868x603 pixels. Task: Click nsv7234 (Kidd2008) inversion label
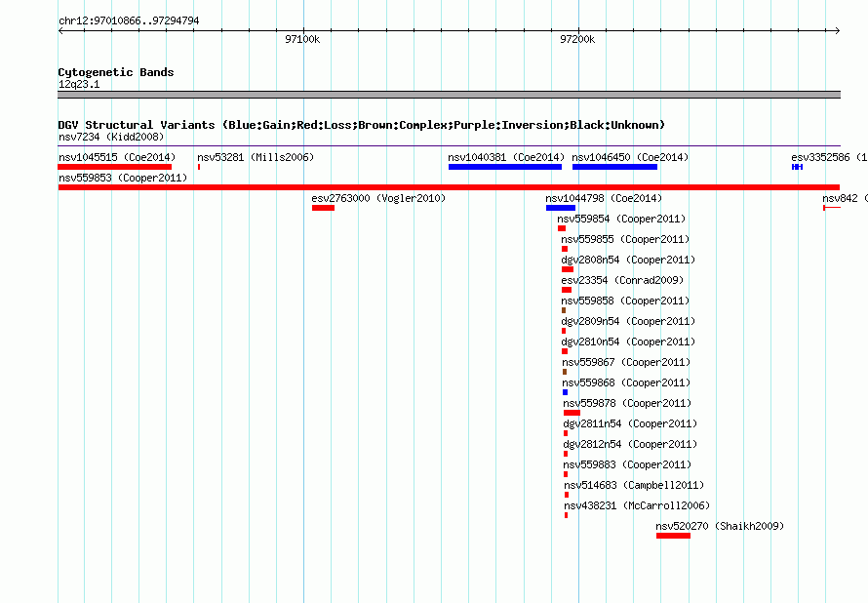point(111,137)
